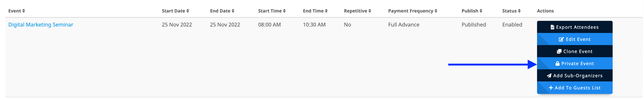Click the plus icon on Add To Guests List
This screenshot has width=644, height=100.
[x=551, y=88]
